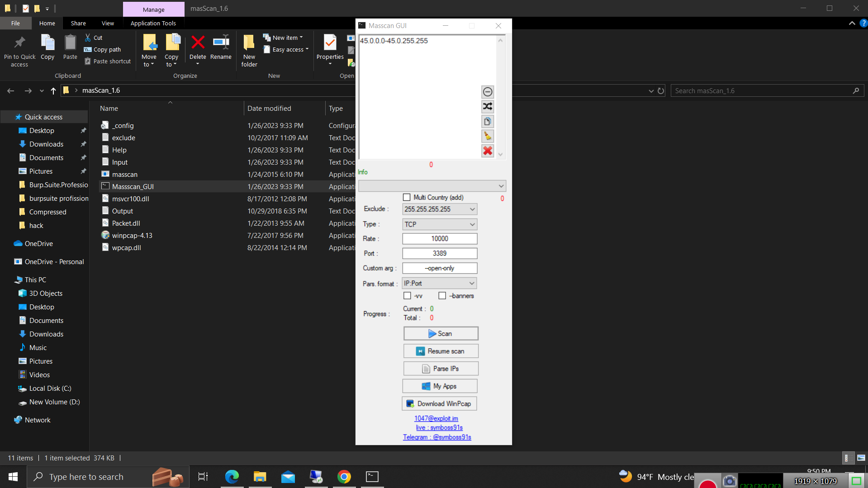
Task: Enable the Multi Country (add) checkbox
Action: tap(407, 197)
